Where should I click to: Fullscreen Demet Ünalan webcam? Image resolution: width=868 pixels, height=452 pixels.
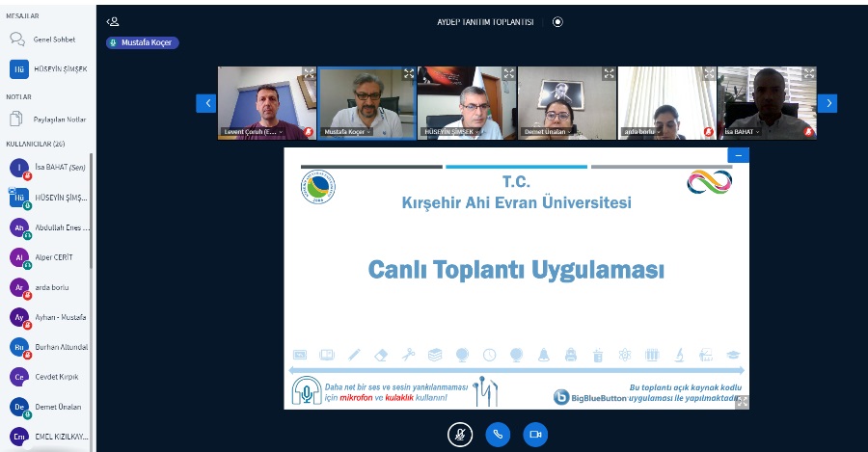tap(609, 73)
